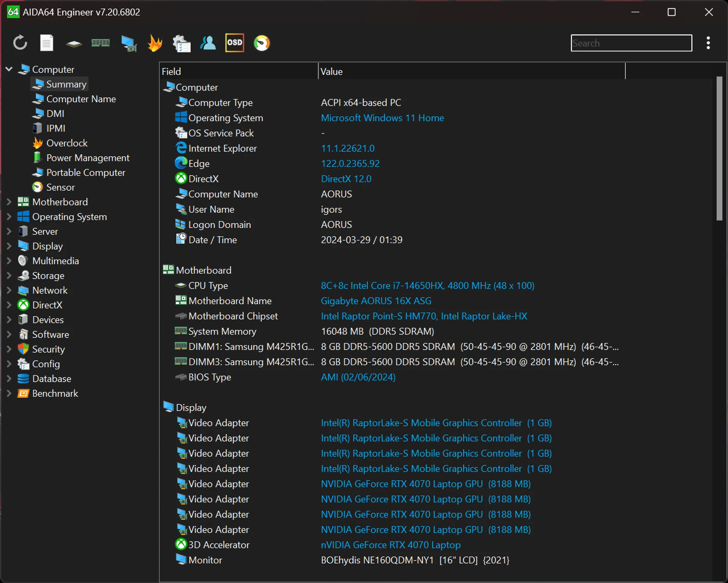The image size is (728, 583).
Task: Select the DIMM1 Samsung memory row
Action: point(392,346)
